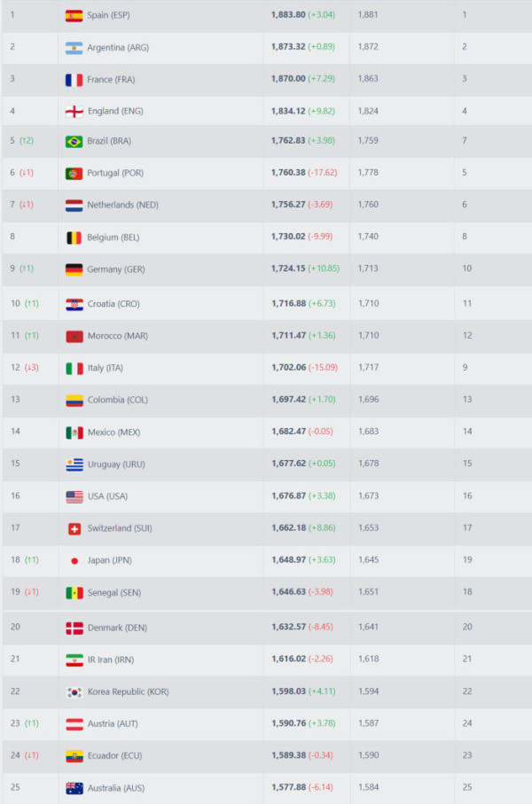This screenshot has height=804, width=532.
Task: Click Italy's total points value 1,702.06
Action: click(x=287, y=368)
